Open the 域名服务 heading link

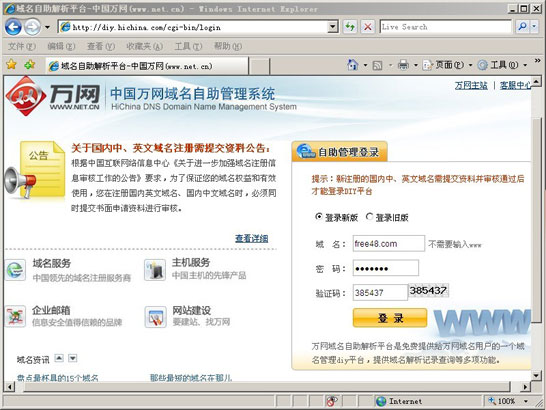tap(52, 263)
